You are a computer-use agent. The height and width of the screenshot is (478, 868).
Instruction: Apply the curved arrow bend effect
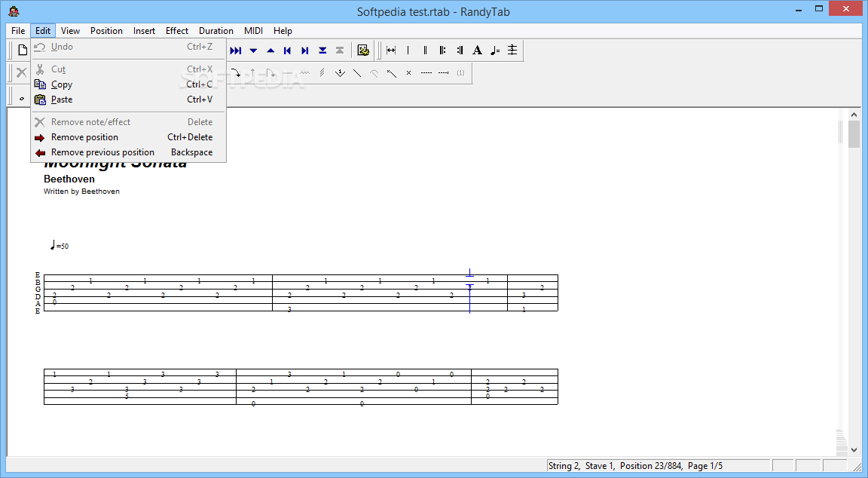[x=235, y=72]
